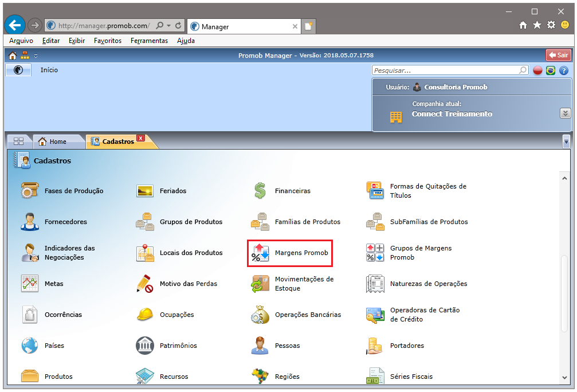This screenshot has height=392, width=577.
Task: Click the Países globe icon
Action: pyautogui.click(x=30, y=345)
